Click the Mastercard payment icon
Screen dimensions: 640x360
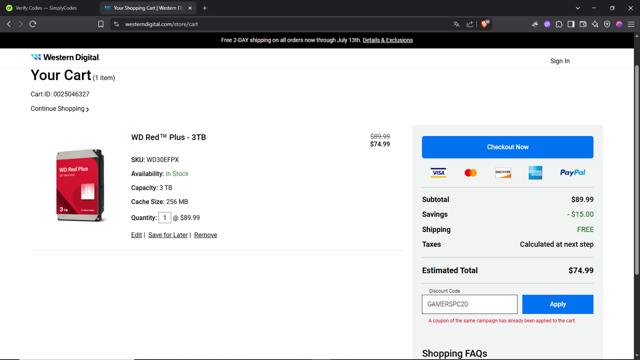pos(471,173)
